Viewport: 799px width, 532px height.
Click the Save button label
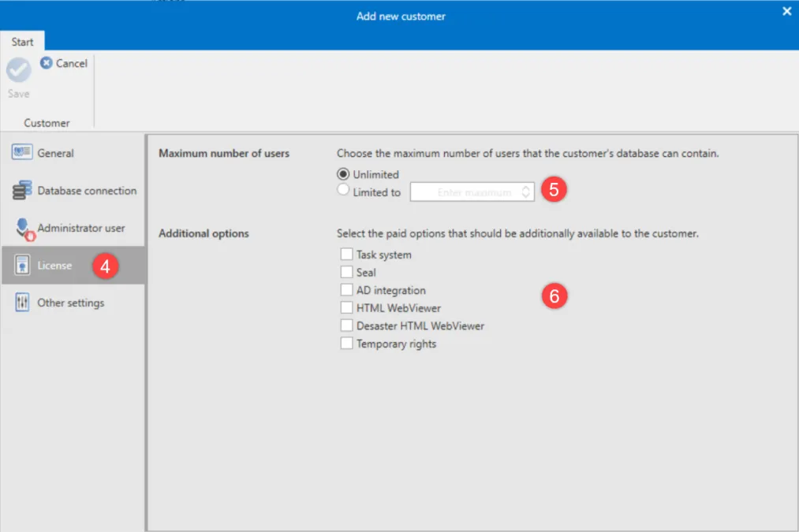click(x=19, y=94)
